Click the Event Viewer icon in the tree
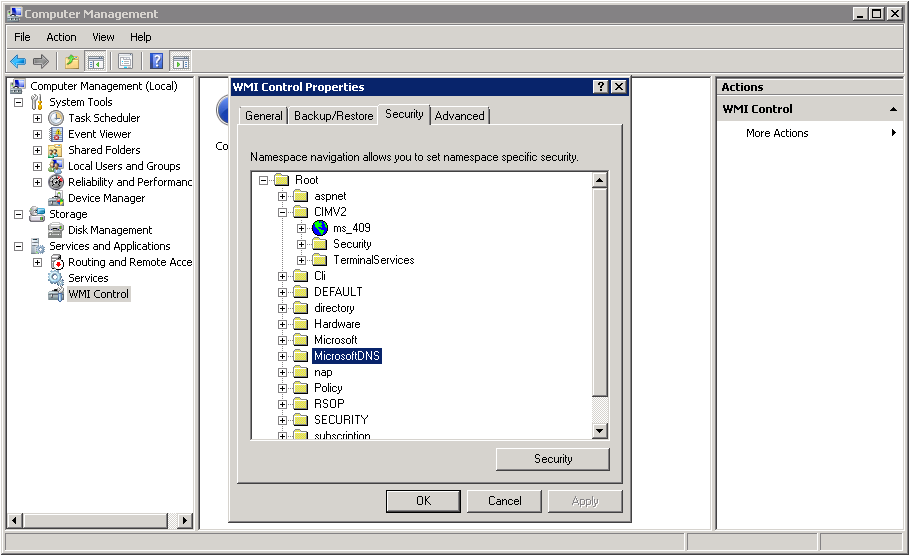The height and width of the screenshot is (557, 910). (57, 134)
